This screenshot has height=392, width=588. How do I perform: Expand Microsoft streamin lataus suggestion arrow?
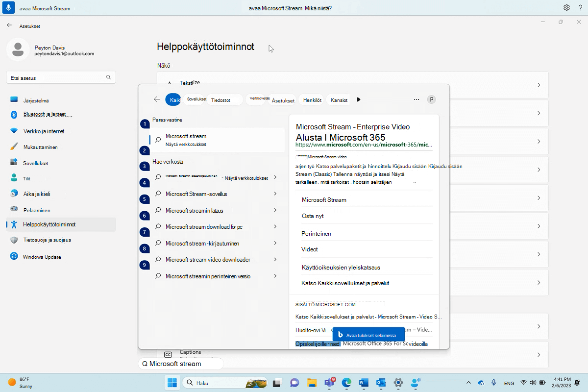(x=275, y=210)
